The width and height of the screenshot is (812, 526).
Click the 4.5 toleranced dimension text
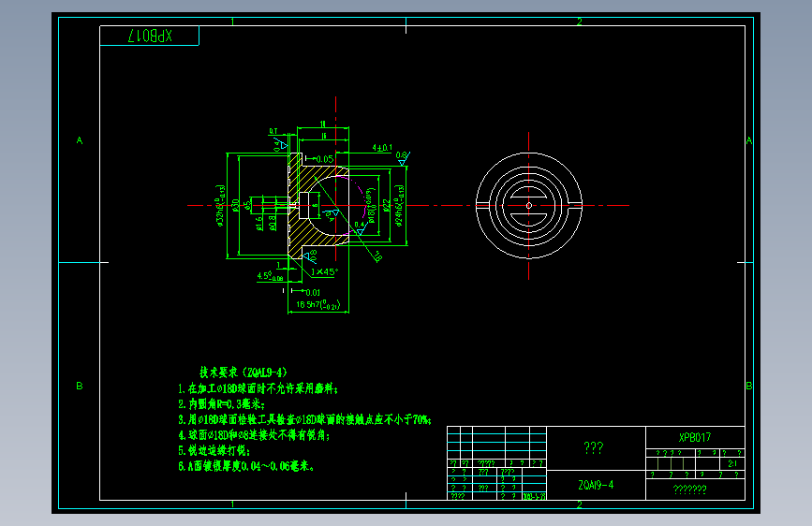click(x=270, y=276)
